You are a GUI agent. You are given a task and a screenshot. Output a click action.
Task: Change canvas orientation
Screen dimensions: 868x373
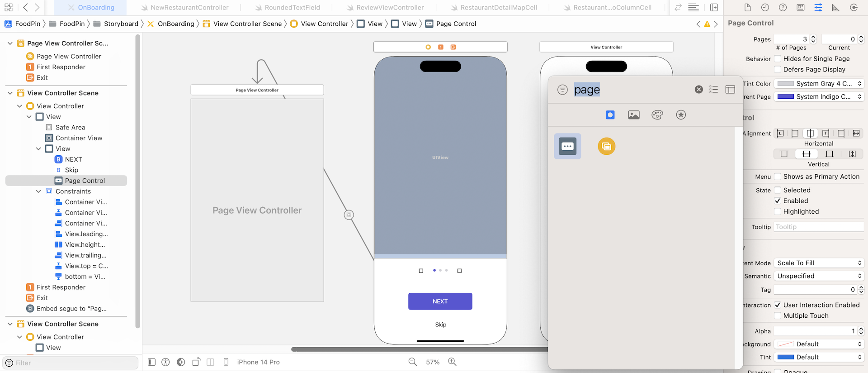click(196, 362)
